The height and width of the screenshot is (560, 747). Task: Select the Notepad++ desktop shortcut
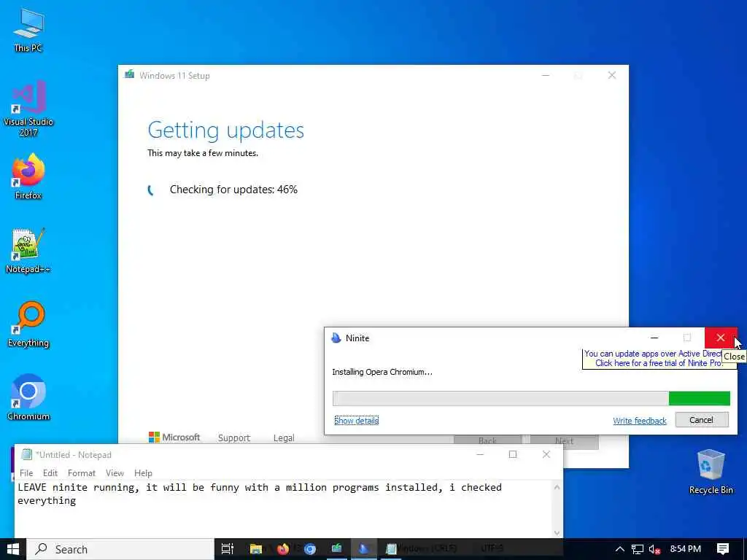28,251
